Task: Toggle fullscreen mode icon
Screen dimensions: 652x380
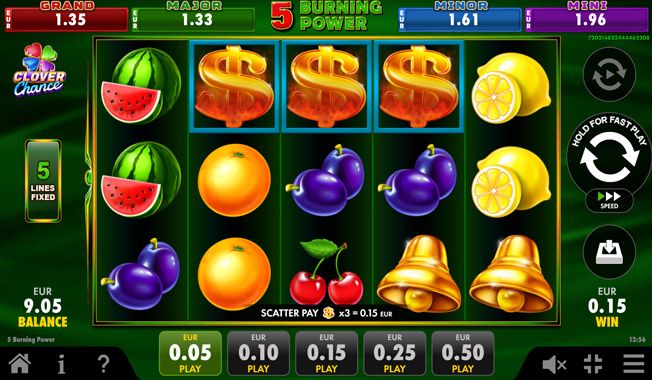Action: 593,364
